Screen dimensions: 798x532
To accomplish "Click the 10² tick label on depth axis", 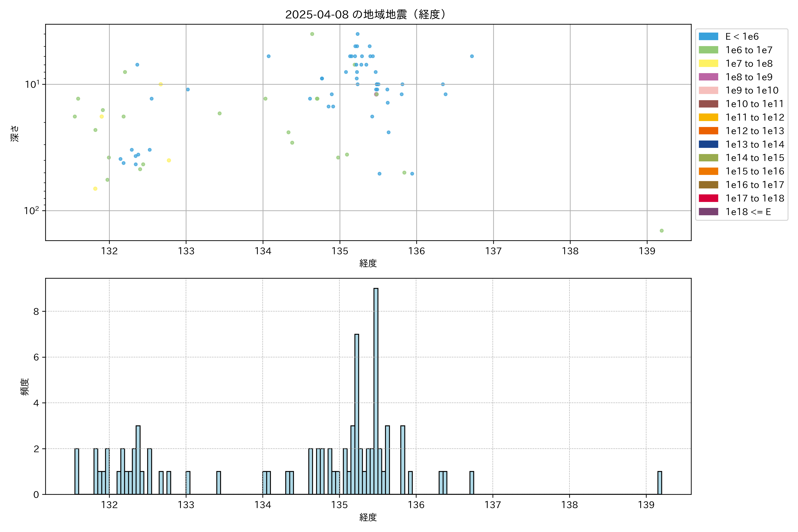I will coord(31,211).
